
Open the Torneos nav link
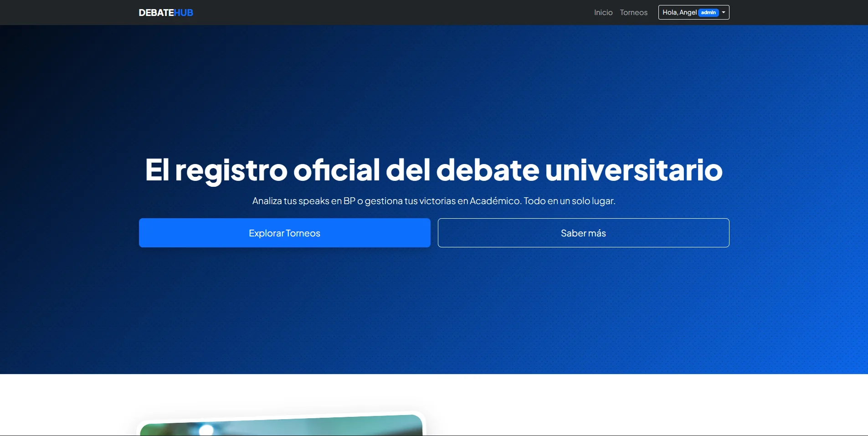(633, 13)
